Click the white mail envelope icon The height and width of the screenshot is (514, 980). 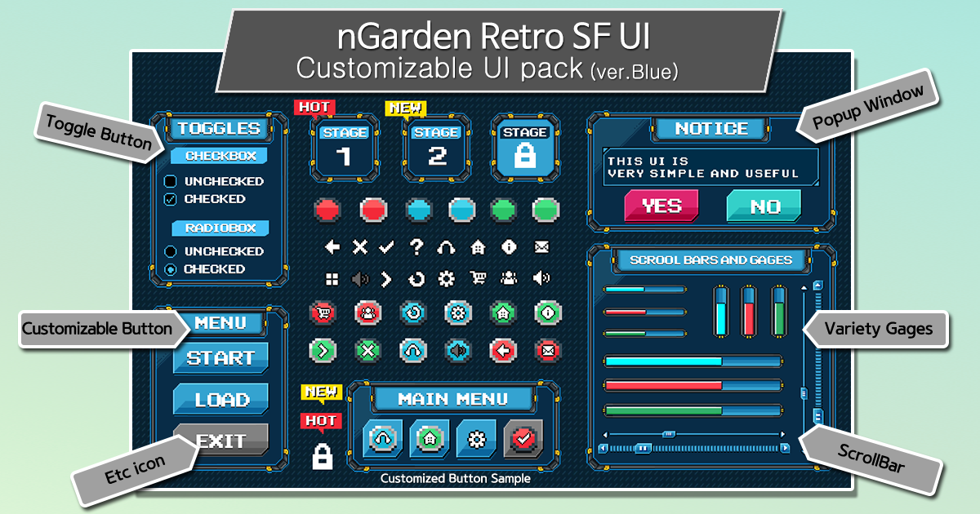[541, 246]
